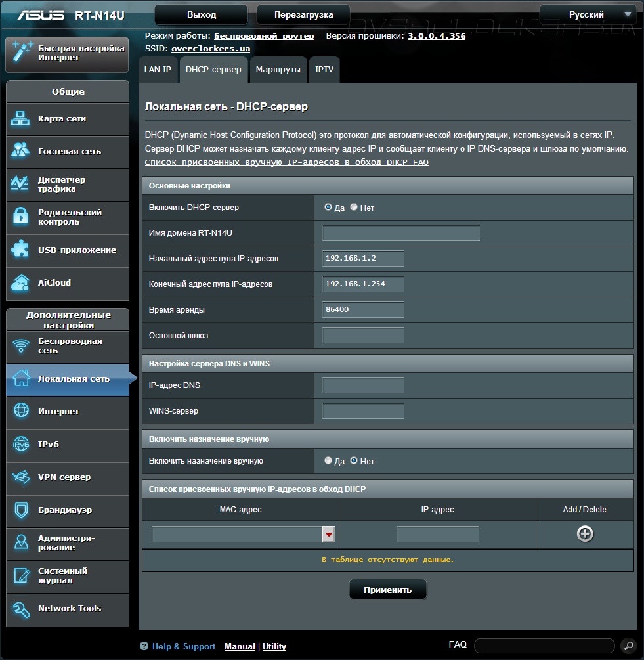Click the Local Network house icon

pos(21,378)
